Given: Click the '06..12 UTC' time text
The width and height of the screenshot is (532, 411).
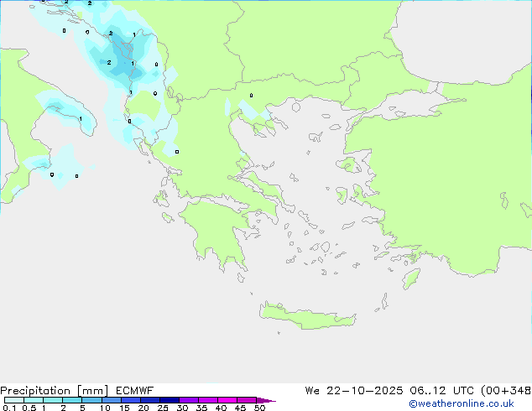Looking at the screenshot, I should tap(441, 391).
